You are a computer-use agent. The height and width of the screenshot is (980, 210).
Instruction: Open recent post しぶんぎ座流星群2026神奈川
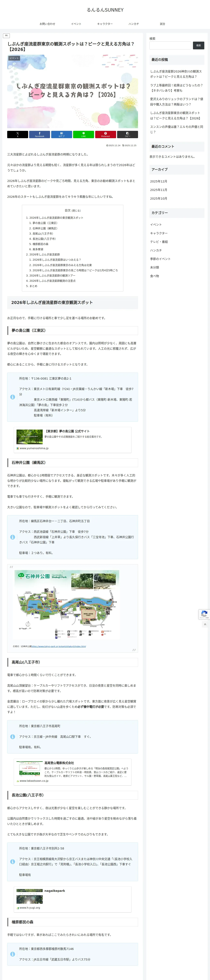tap(176, 74)
